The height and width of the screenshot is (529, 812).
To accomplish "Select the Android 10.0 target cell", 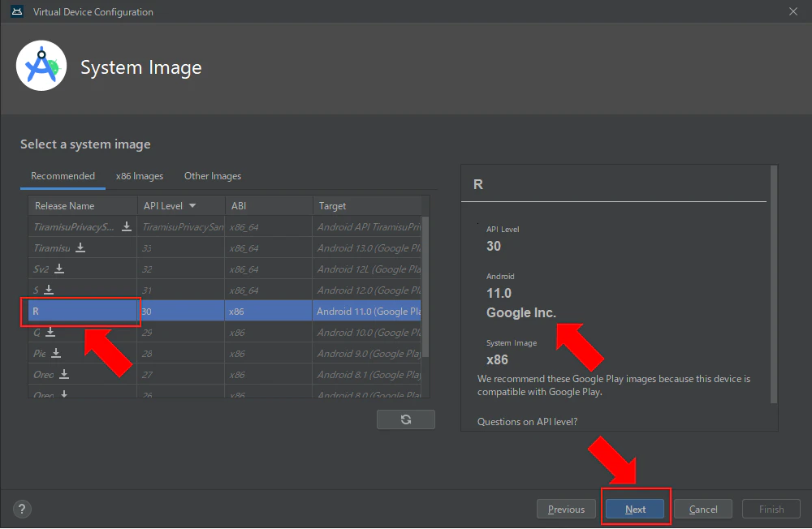I will (367, 333).
